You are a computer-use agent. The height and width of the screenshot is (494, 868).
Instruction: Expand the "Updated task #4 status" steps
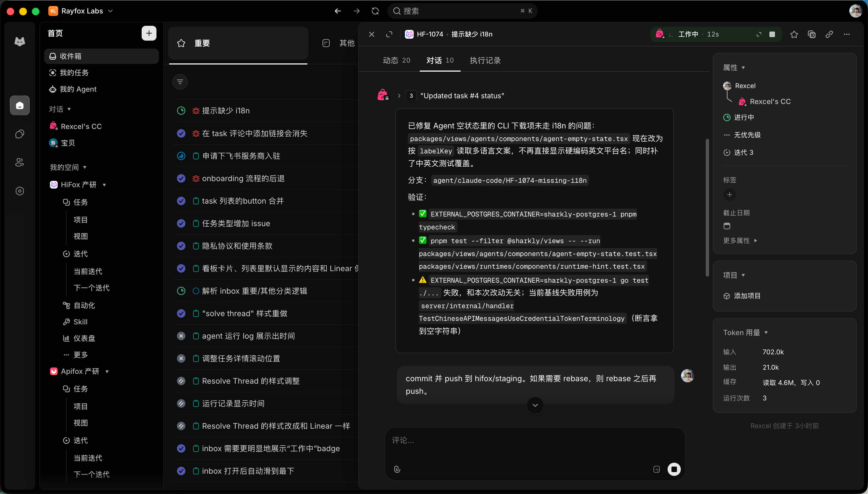399,96
